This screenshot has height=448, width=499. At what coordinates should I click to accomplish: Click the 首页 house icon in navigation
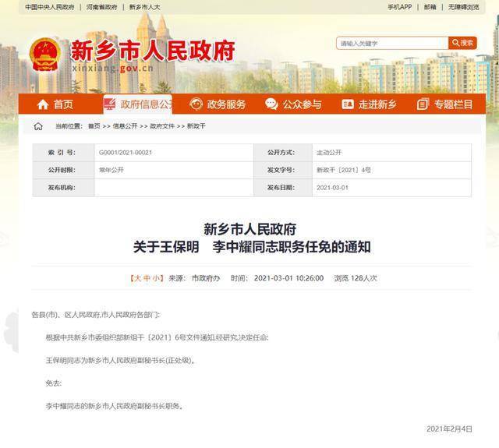[x=41, y=104]
